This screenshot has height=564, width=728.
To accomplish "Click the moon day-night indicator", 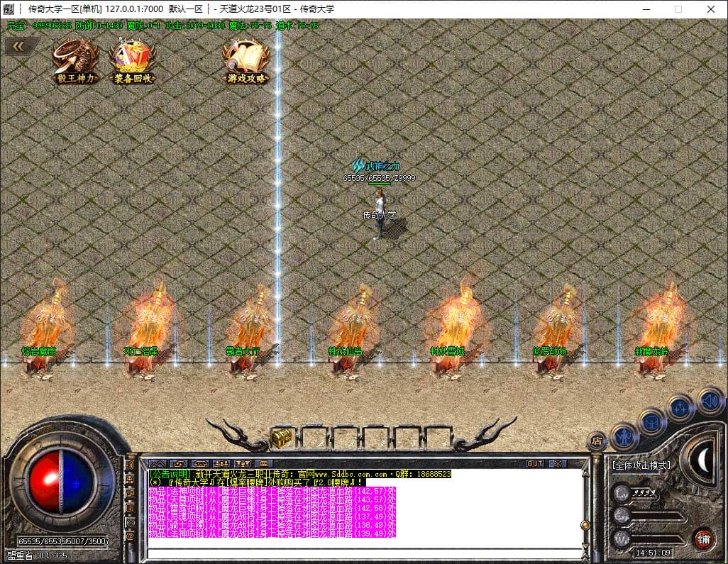I will coord(704,460).
